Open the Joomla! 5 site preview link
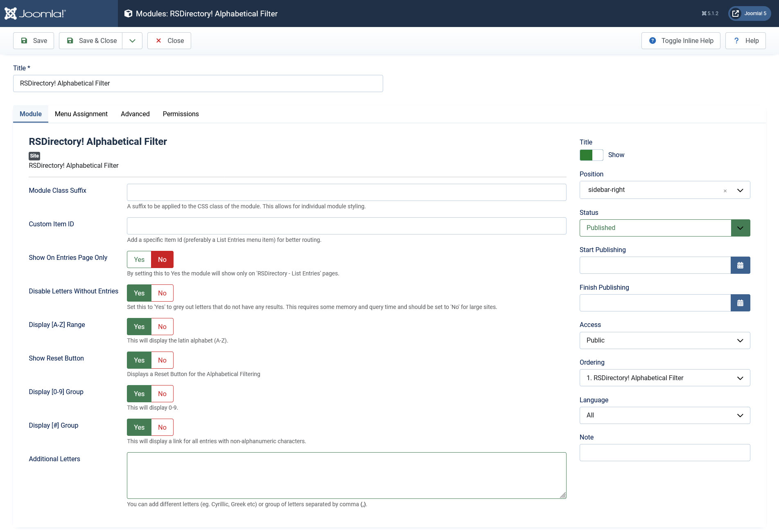 click(750, 14)
